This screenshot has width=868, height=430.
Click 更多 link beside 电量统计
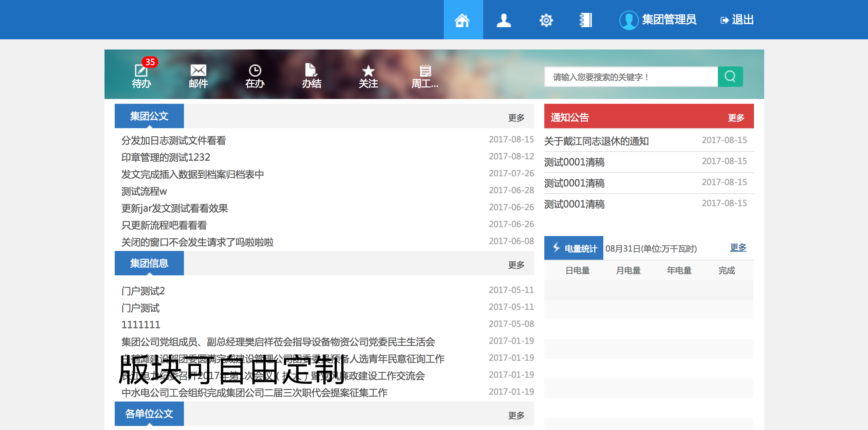point(738,248)
